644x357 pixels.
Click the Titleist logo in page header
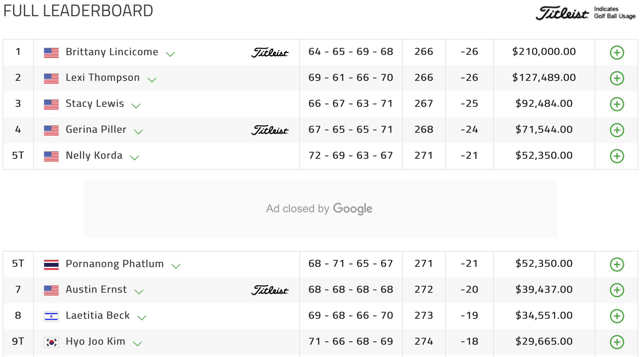[x=562, y=13]
